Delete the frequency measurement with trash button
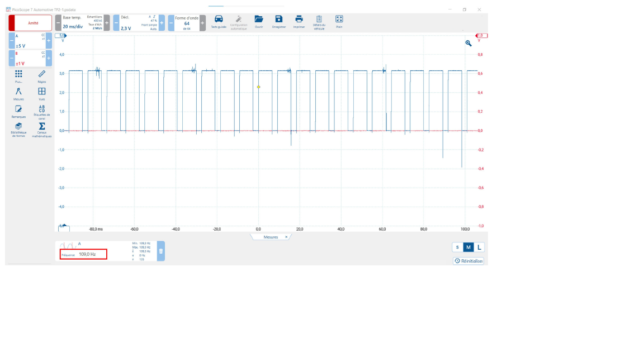The height and width of the screenshot is (362, 644). [x=161, y=251]
